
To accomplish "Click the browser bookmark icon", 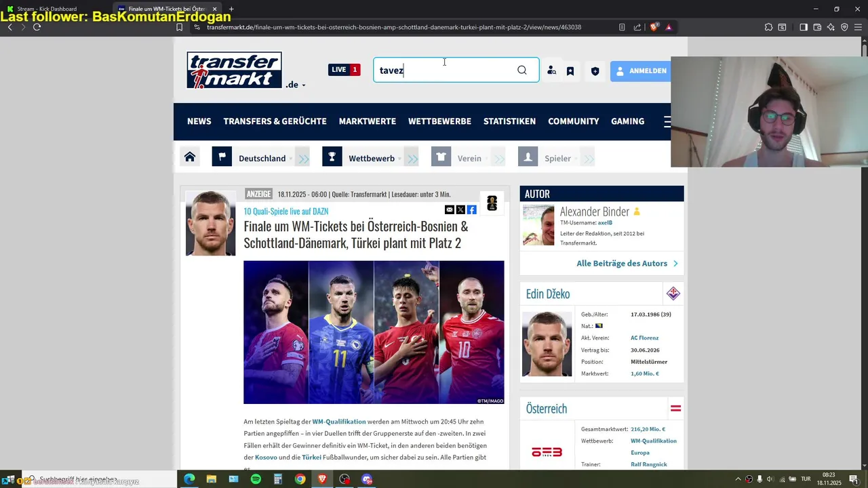I will point(179,27).
